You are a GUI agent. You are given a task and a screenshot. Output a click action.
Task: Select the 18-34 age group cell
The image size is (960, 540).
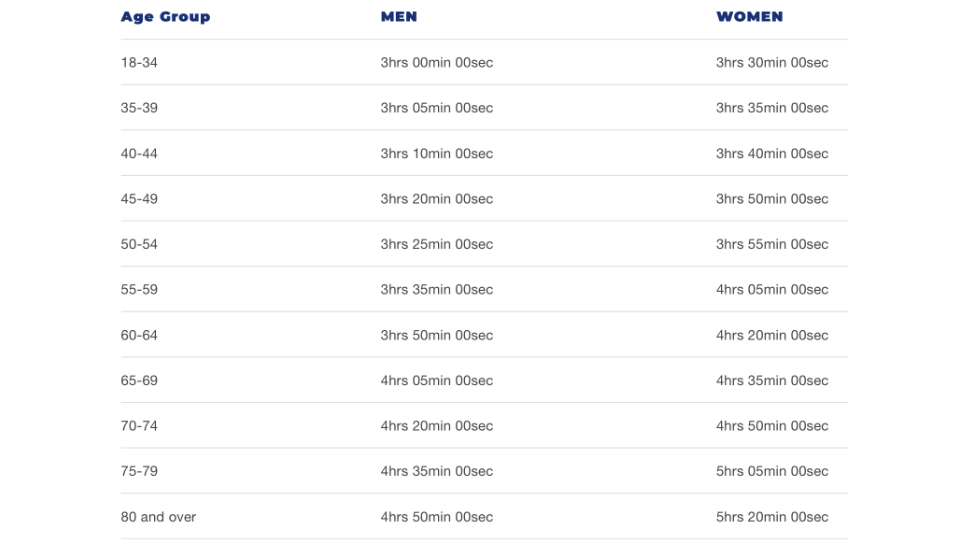pos(139,62)
